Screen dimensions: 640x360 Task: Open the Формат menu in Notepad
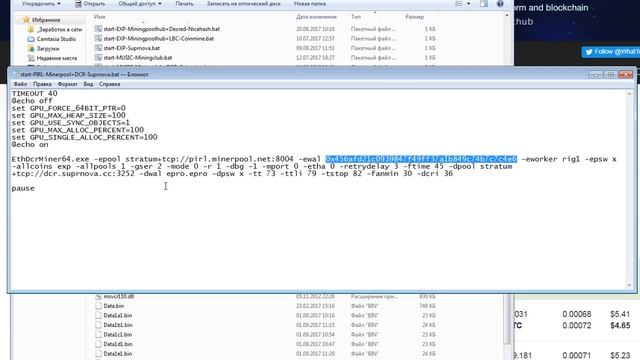pyautogui.click(x=67, y=84)
